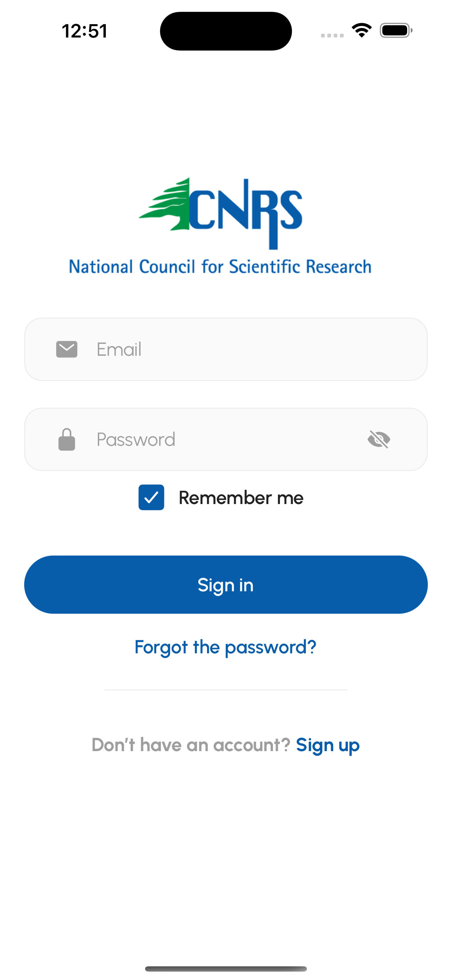
Task: Focus the Password input field
Action: pos(226,440)
